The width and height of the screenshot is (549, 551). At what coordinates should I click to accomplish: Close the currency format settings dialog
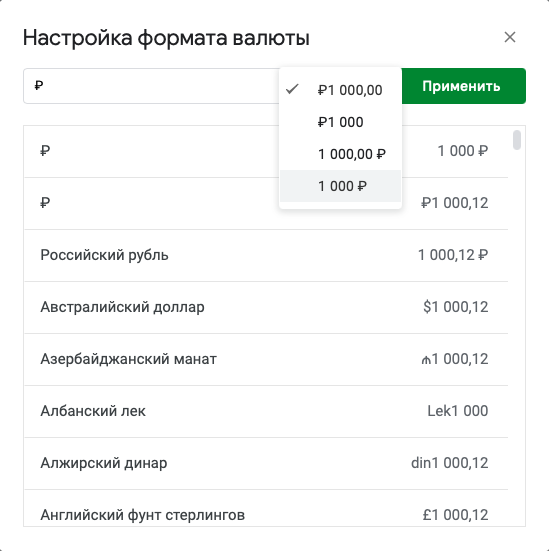[x=510, y=37]
